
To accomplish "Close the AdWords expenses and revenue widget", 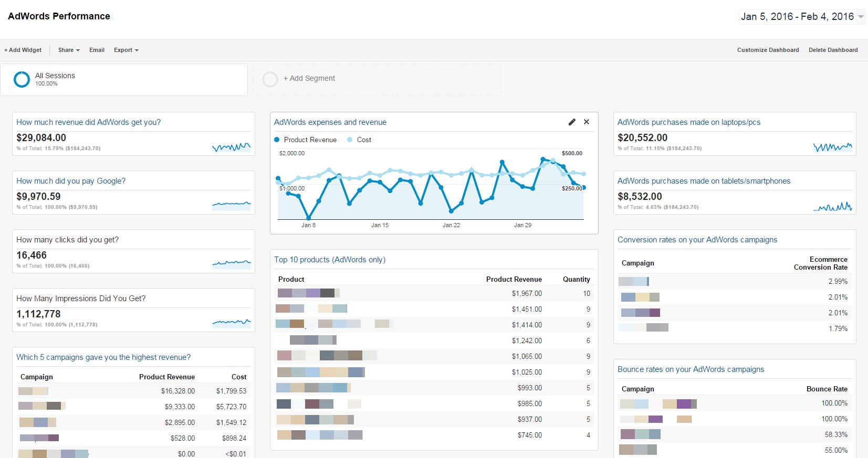I will [x=587, y=122].
